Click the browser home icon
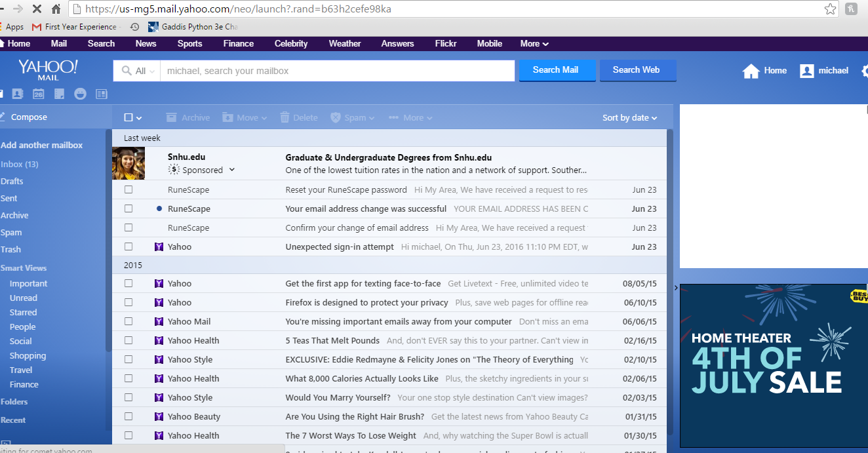This screenshot has width=868, height=453. pyautogui.click(x=56, y=9)
